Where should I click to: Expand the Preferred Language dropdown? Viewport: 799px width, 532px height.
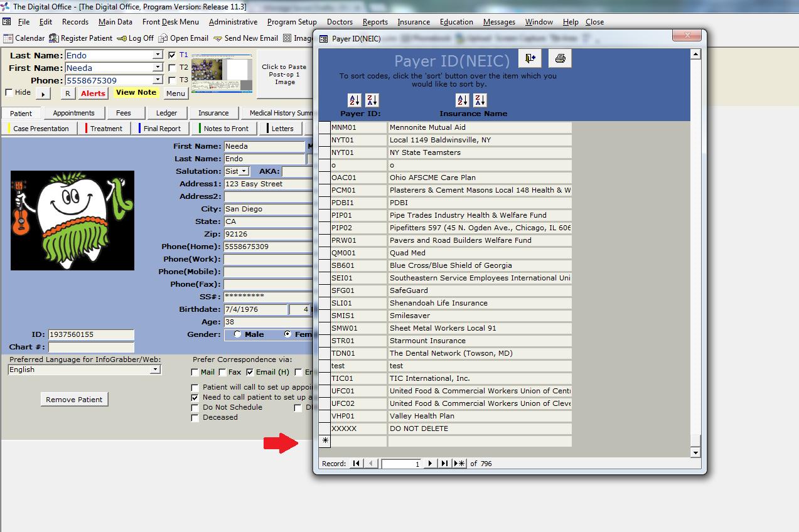click(x=155, y=370)
